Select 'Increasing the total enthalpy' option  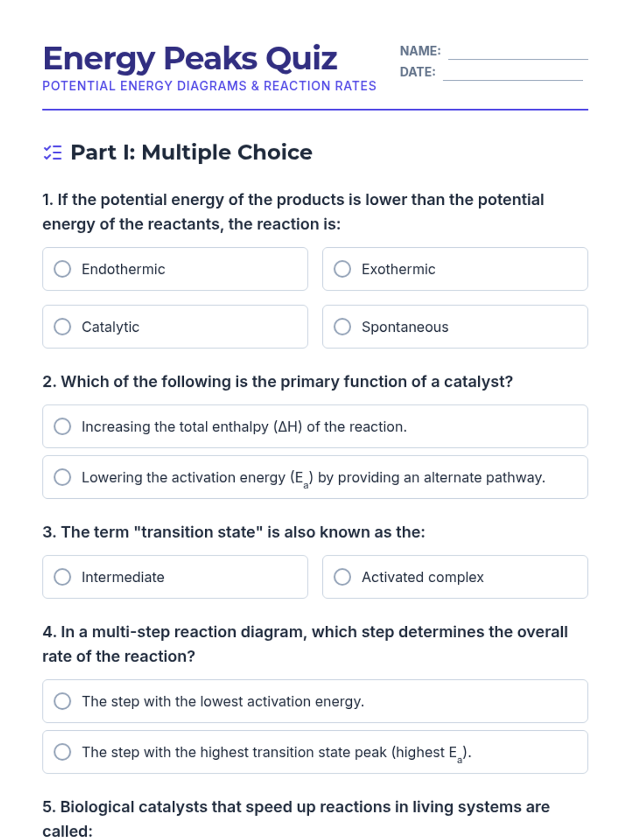pyautogui.click(x=62, y=426)
